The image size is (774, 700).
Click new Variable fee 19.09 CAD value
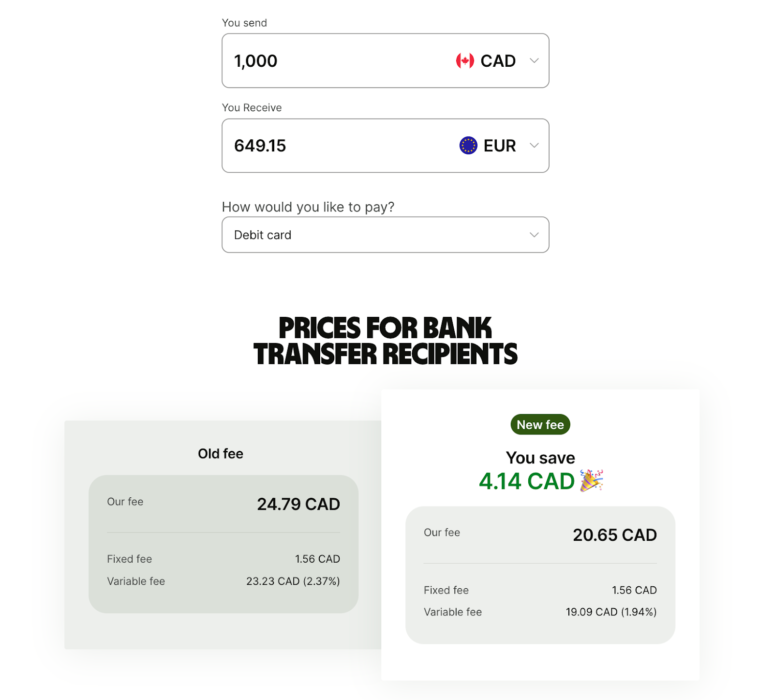[x=611, y=612]
